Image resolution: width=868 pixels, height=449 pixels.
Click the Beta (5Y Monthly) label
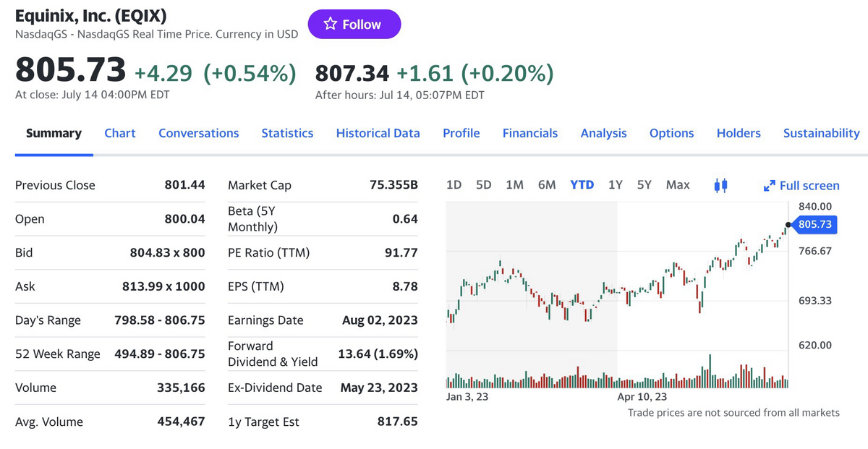(252, 219)
